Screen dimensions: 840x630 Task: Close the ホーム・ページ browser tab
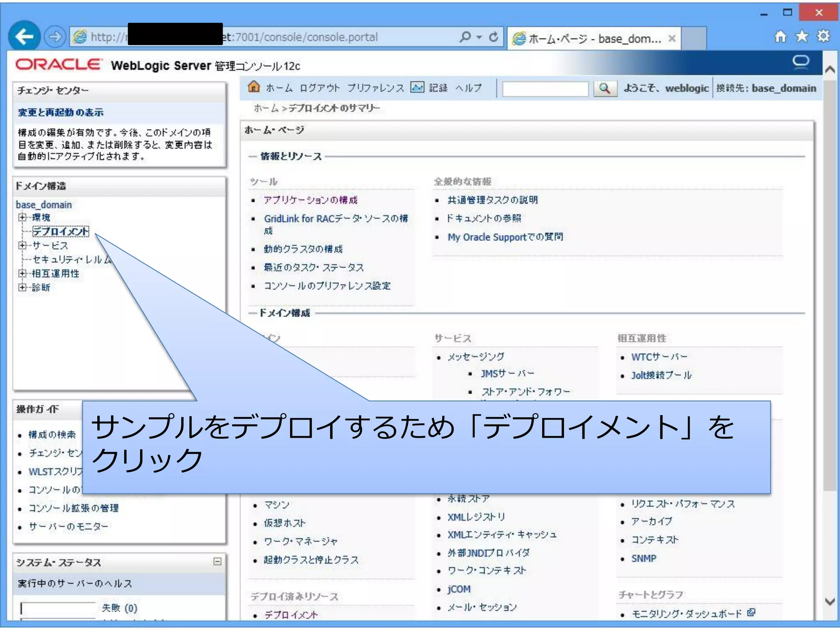(x=672, y=39)
